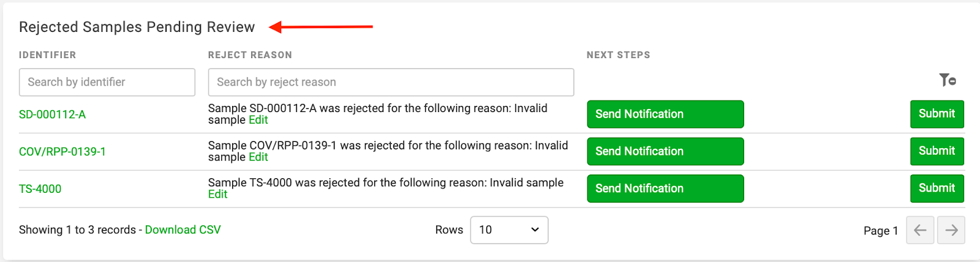Click the Search by reject reason field

click(391, 82)
